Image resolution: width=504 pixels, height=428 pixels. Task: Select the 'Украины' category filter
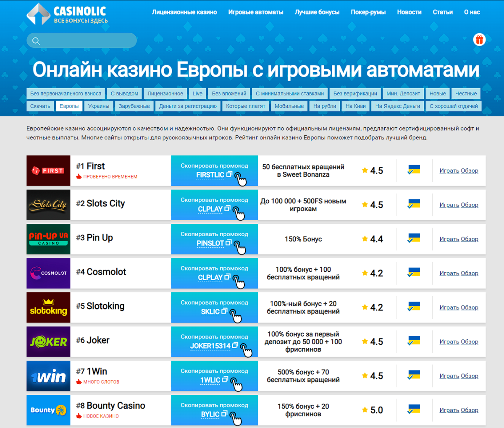[99, 106]
